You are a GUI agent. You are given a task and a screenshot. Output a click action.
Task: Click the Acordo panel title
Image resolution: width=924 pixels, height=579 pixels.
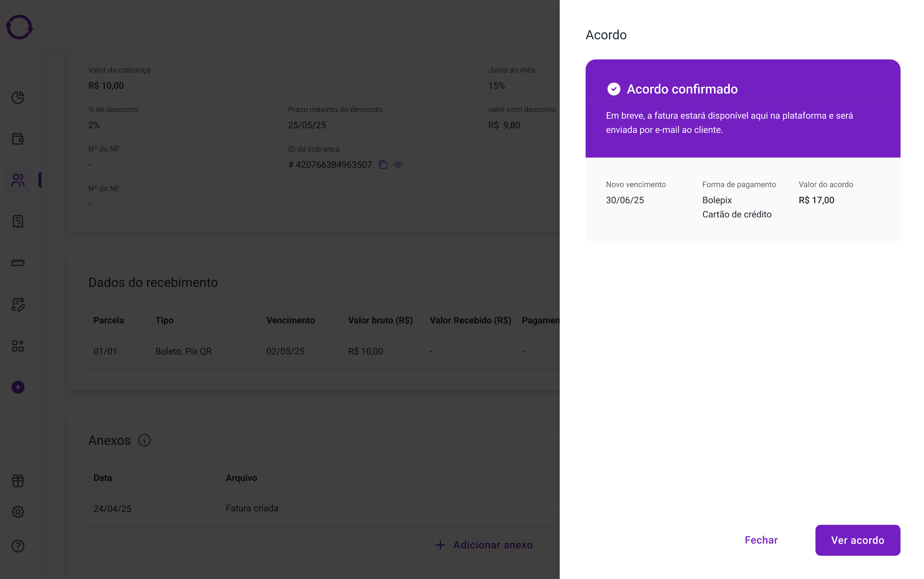pos(606,35)
